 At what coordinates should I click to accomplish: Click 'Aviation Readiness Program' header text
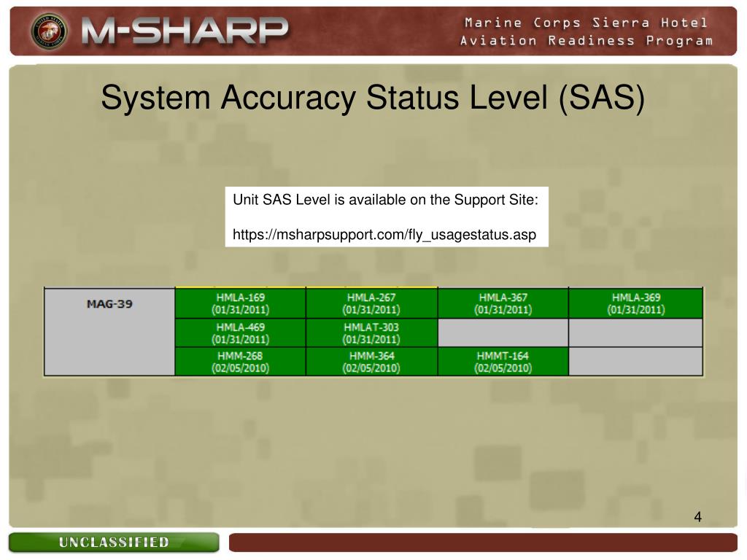point(587,41)
